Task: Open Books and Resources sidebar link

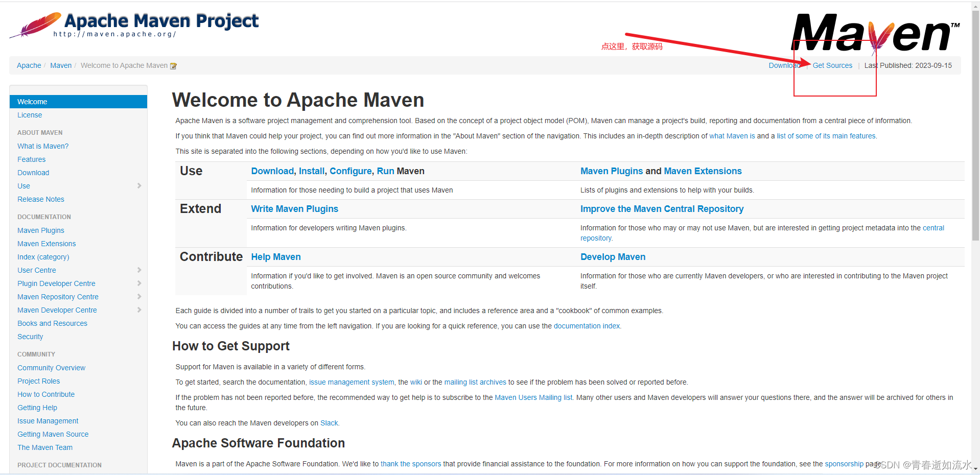Action: [x=52, y=323]
